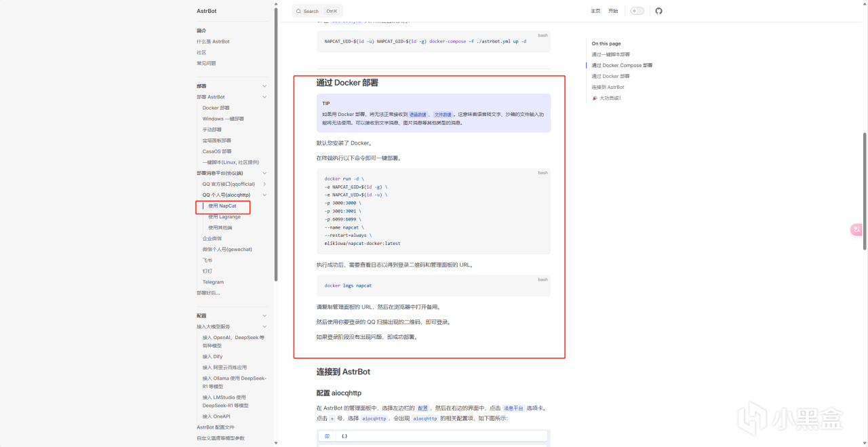Click the 连接到 AstrBot heading

(343, 372)
